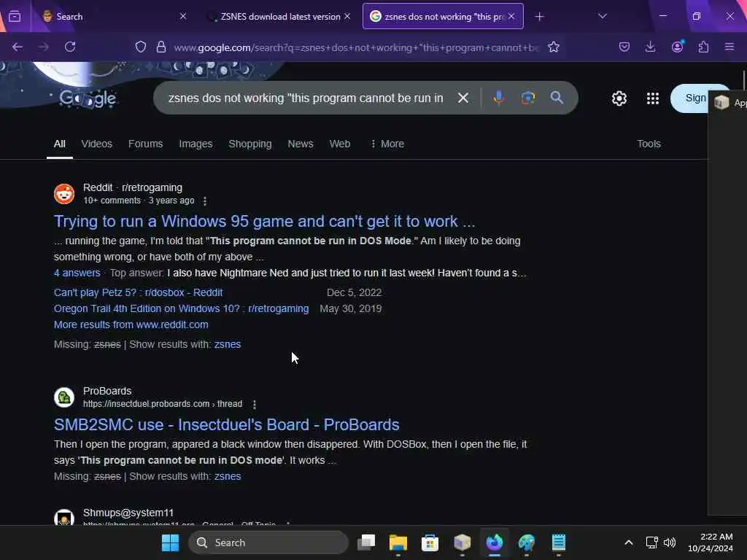Focus the browser address bar

(x=356, y=47)
